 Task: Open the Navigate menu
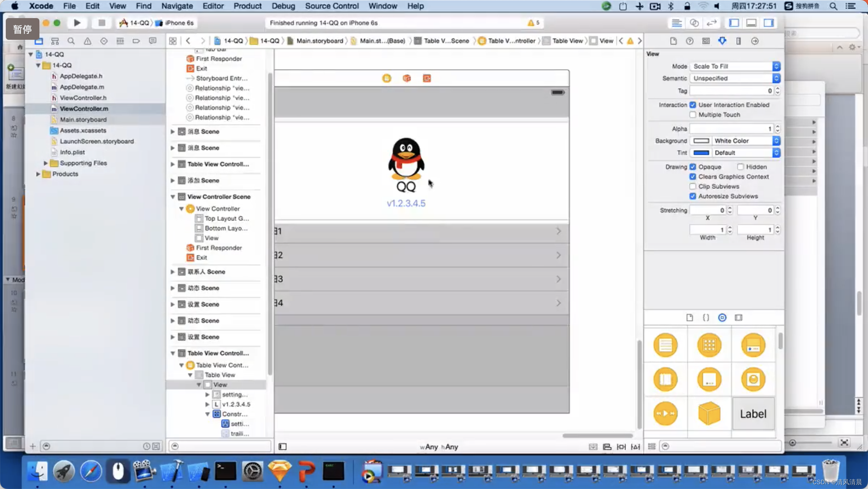(x=177, y=6)
